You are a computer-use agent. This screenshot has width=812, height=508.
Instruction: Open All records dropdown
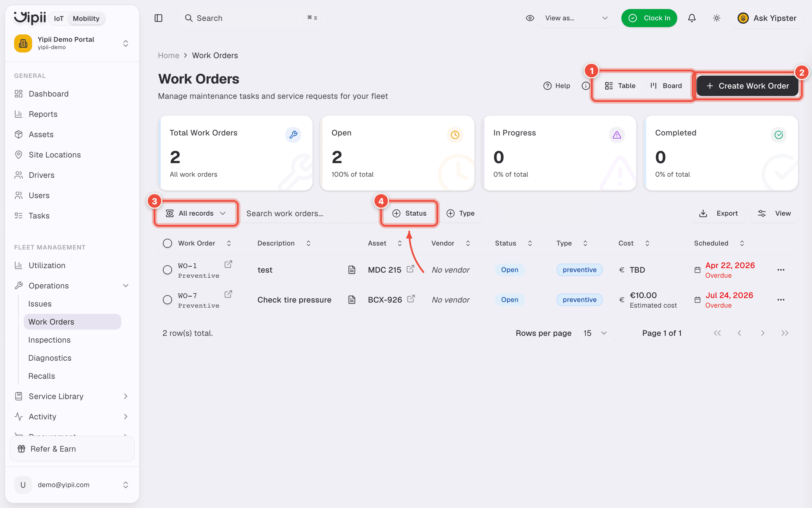point(196,213)
